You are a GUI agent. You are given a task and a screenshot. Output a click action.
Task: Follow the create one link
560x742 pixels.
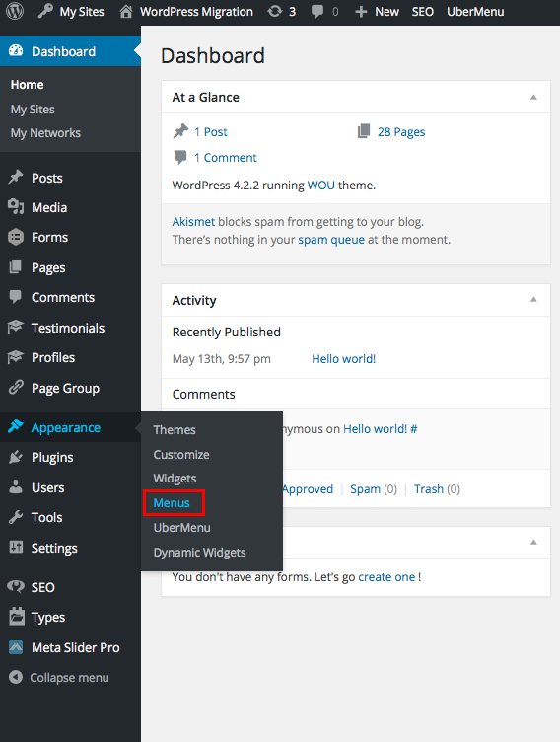pos(386,577)
